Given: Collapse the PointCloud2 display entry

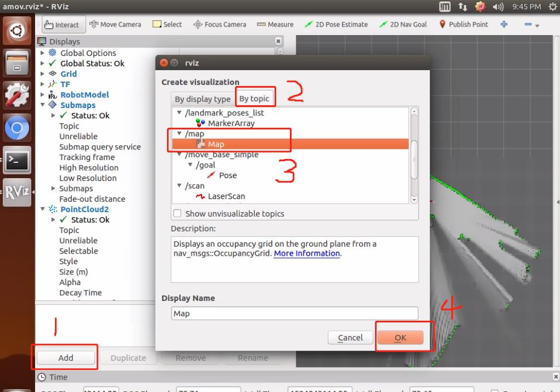Looking at the screenshot, I should 42,209.
